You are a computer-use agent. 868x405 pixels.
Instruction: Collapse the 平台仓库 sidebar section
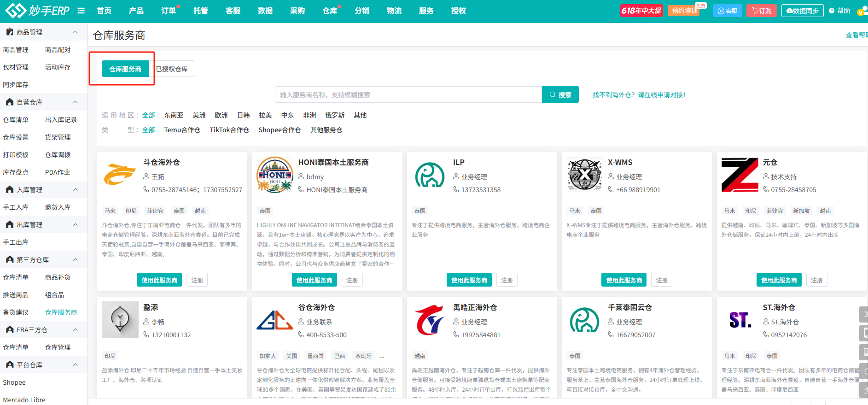click(76, 364)
